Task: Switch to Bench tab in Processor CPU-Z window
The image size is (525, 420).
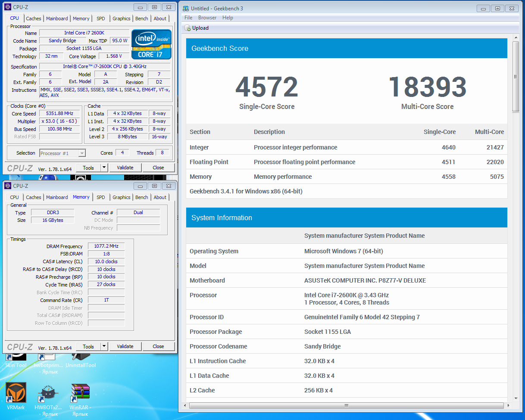Action: tap(142, 19)
